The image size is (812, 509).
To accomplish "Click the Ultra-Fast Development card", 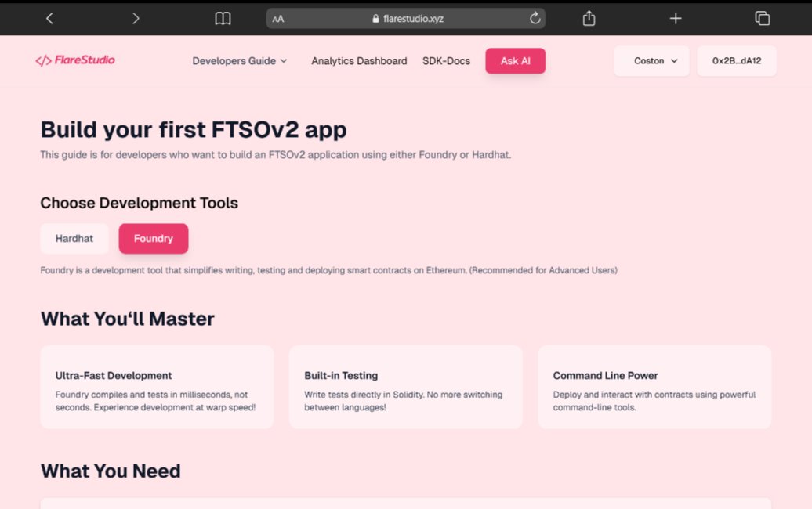I will coord(157,387).
